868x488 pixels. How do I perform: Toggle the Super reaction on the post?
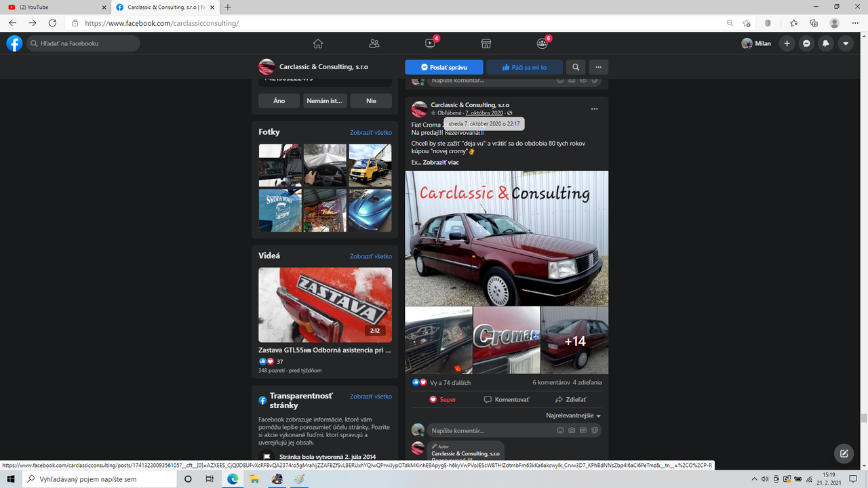[x=443, y=399]
